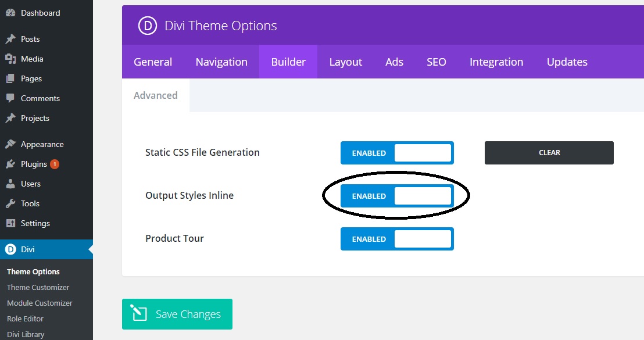644x340 pixels.
Task: Open Theme Customizer submenu link
Action: [x=38, y=287]
